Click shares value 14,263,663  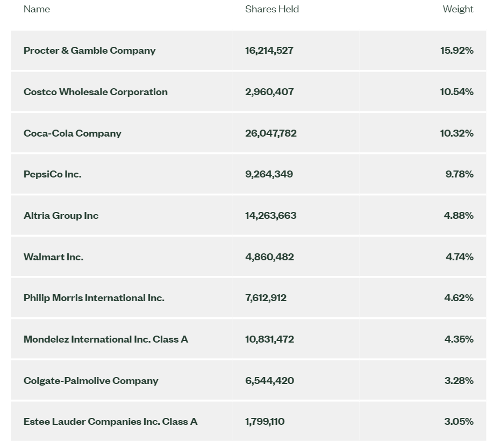pyautogui.click(x=271, y=216)
